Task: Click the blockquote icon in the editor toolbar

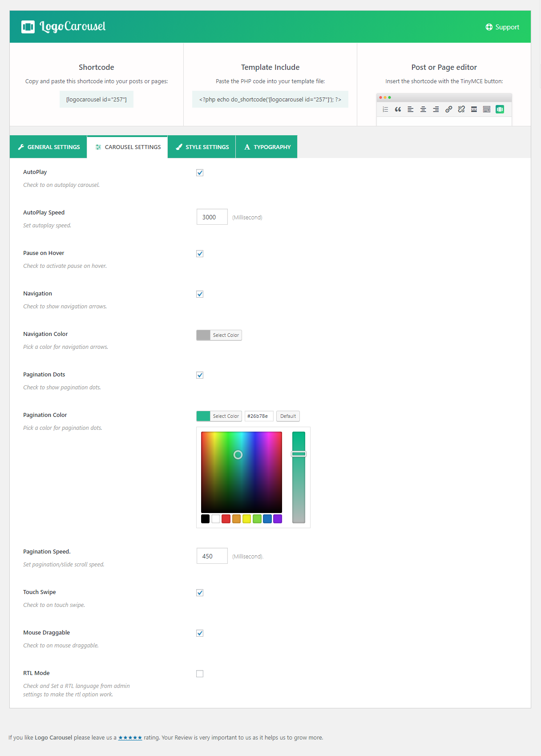Action: click(x=398, y=109)
